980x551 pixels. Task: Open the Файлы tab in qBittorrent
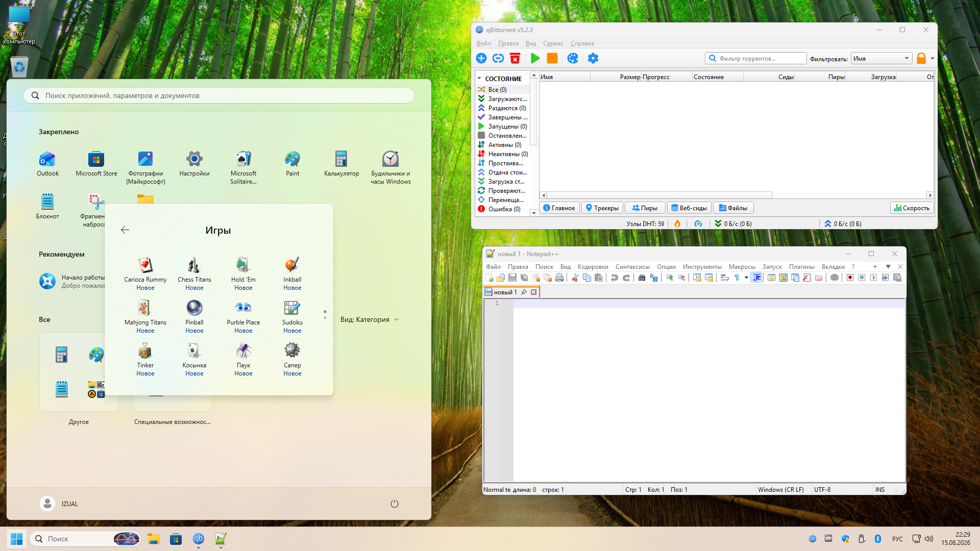tap(733, 208)
